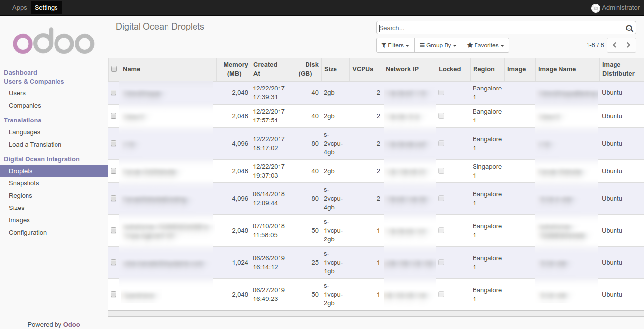Open Sizes in the sidebar

(x=17, y=208)
